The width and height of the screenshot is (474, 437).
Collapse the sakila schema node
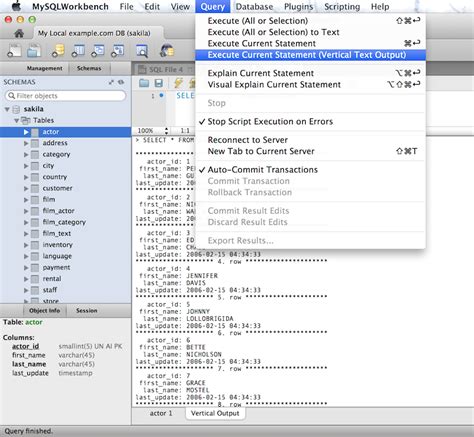tap(7, 109)
